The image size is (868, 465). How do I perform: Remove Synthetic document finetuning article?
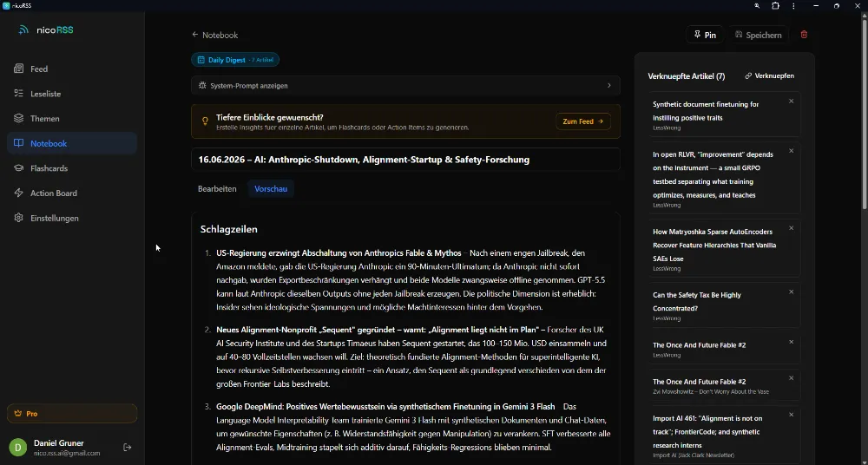point(791,101)
